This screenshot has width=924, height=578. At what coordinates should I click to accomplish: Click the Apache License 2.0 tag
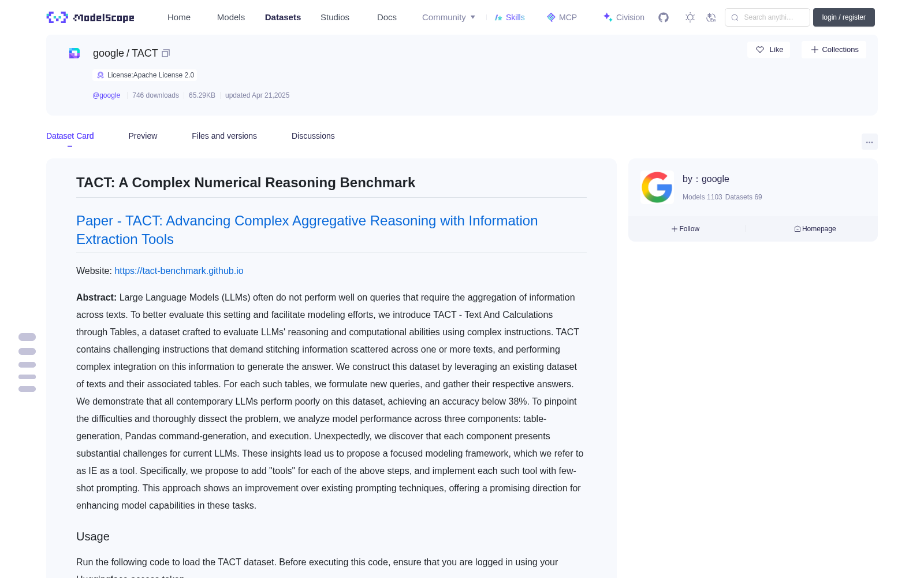[x=145, y=75]
